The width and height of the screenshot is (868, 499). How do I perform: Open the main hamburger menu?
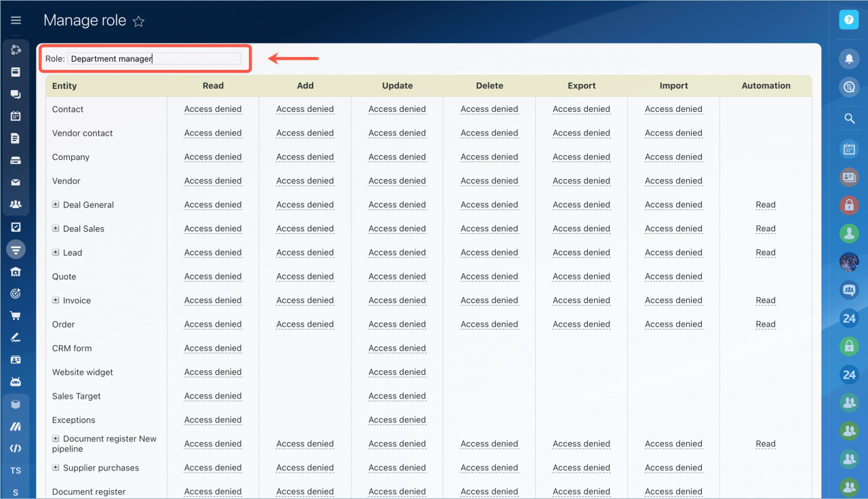tap(16, 20)
